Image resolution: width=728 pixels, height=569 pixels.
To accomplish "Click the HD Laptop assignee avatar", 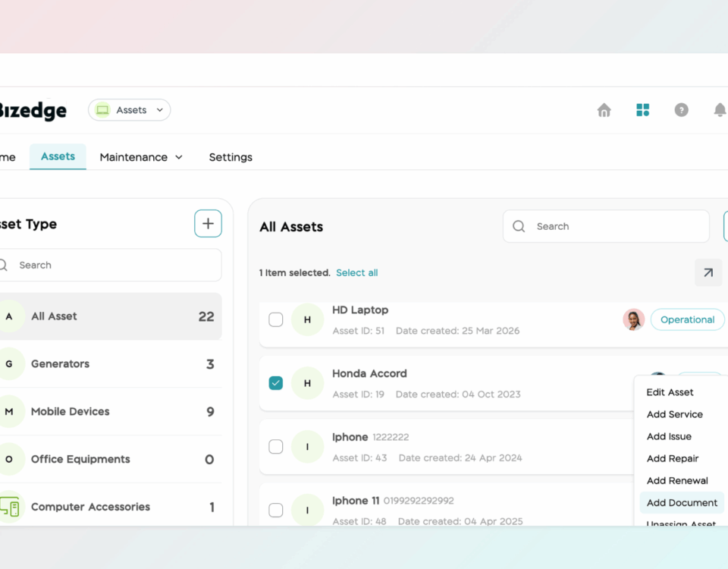I will point(633,319).
